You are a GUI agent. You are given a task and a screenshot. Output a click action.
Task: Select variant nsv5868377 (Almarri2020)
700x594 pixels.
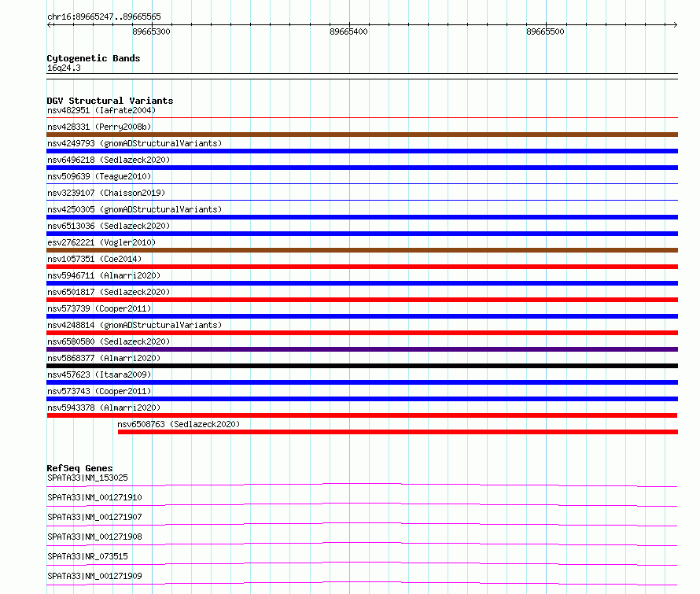pyautogui.click(x=104, y=358)
